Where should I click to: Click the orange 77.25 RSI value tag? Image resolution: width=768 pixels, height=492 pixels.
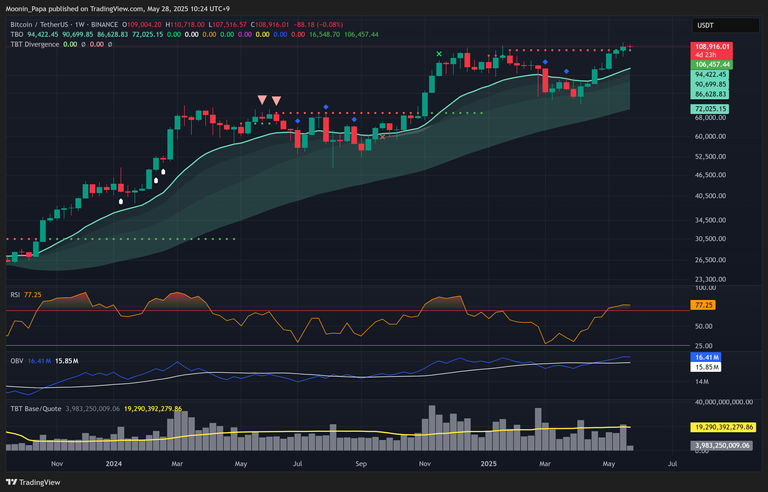(702, 303)
